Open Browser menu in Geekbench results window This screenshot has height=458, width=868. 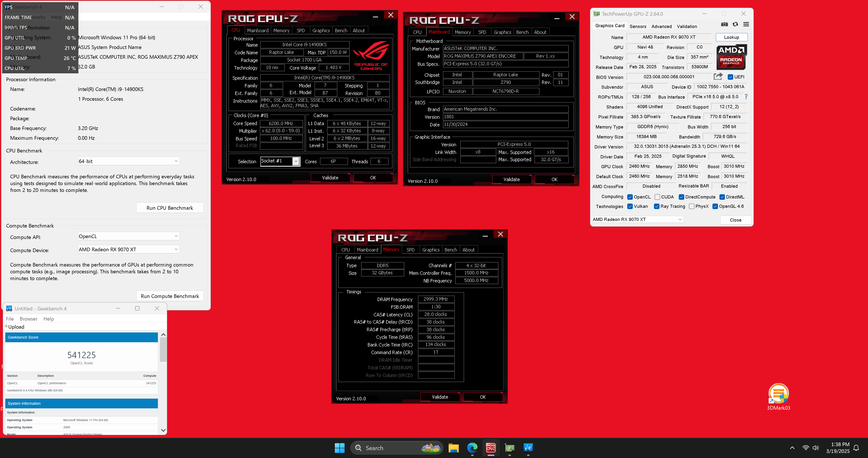(28, 319)
